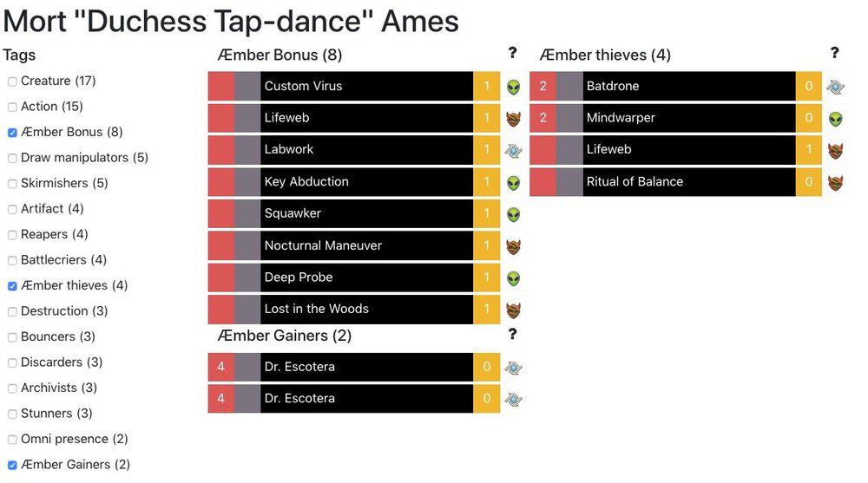
Task: Click the Mars house icon beside Custom Virus
Action: coord(514,87)
